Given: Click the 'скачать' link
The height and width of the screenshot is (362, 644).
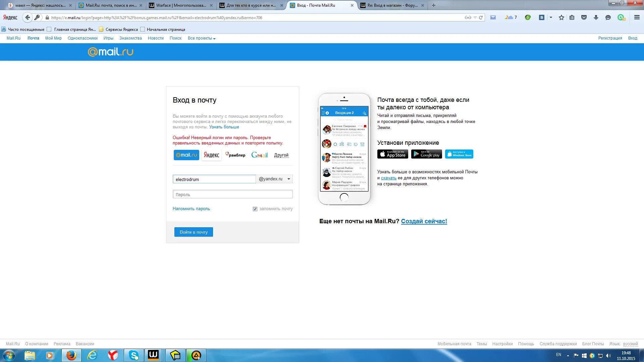Looking at the screenshot, I should (388, 178).
